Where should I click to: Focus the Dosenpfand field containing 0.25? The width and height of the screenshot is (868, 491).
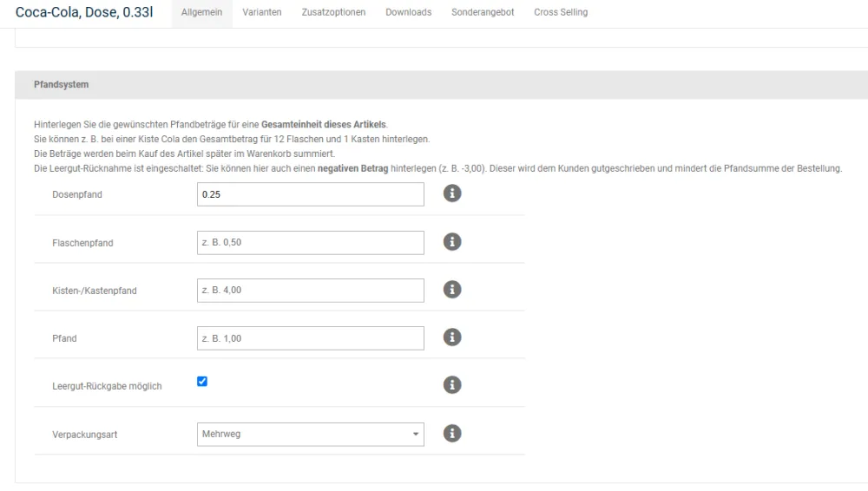point(311,194)
